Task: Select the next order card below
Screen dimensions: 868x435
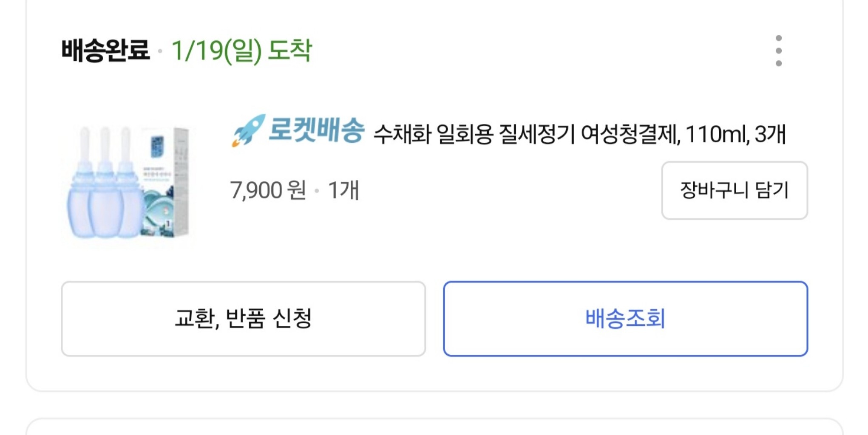Action: tap(434, 427)
